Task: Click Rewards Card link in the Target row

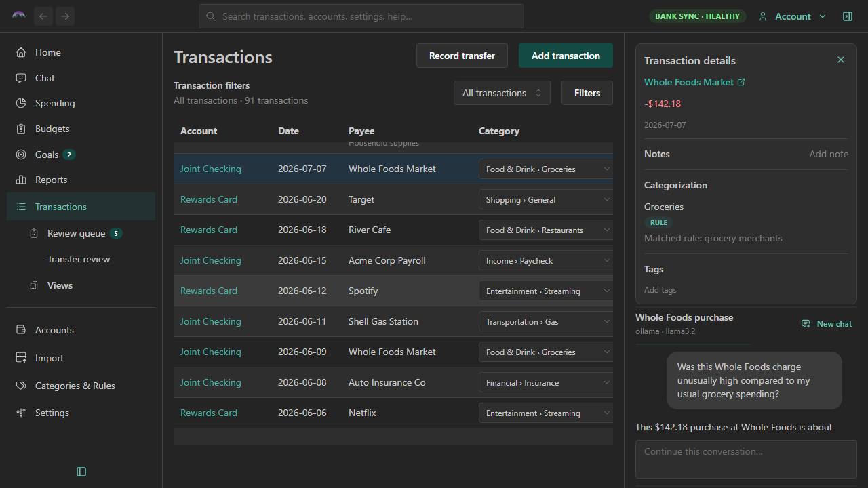Action: pyautogui.click(x=209, y=199)
